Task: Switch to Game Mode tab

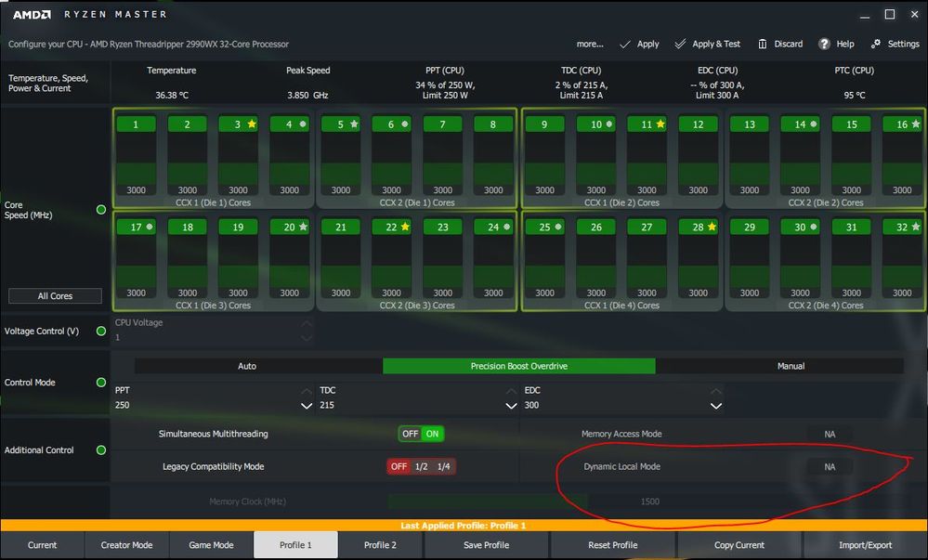Action: [211, 545]
